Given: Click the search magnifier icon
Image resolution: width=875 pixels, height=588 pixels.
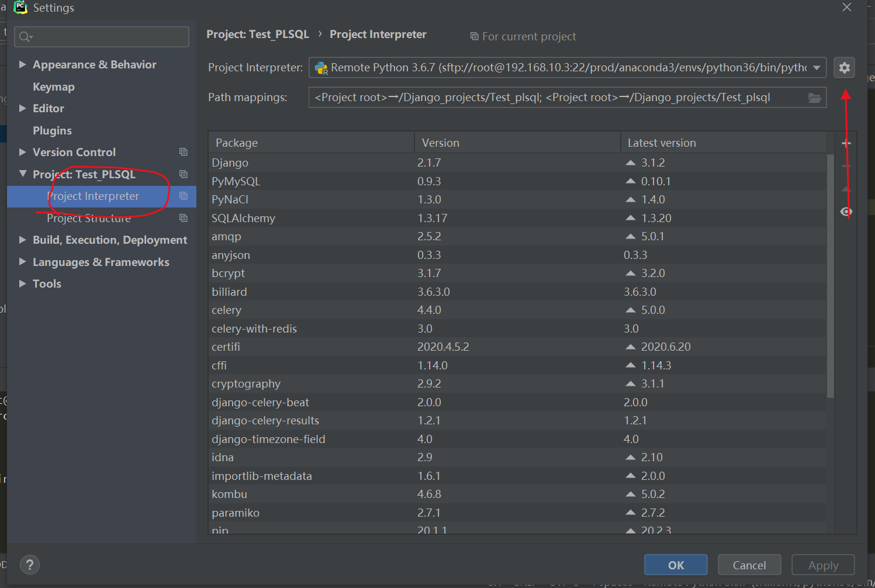Looking at the screenshot, I should tap(25, 37).
